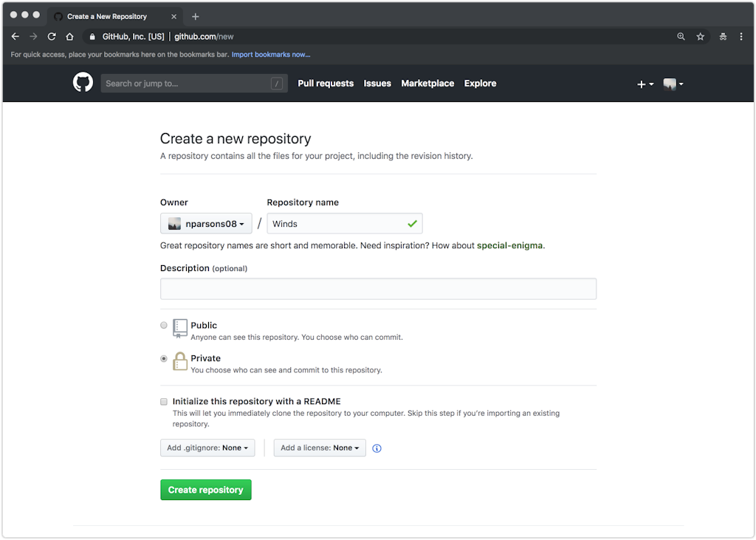
Task: Click the browser zoom magnifier icon
Action: tap(681, 36)
